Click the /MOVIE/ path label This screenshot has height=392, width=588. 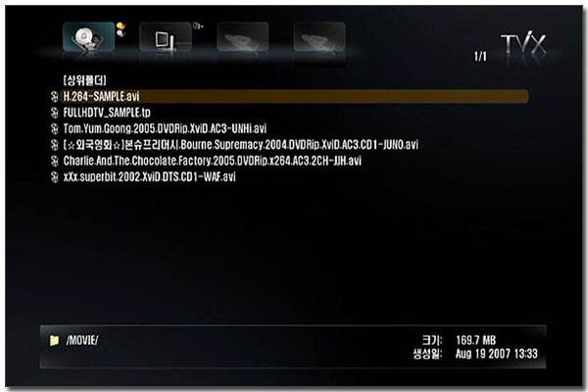[x=82, y=340]
